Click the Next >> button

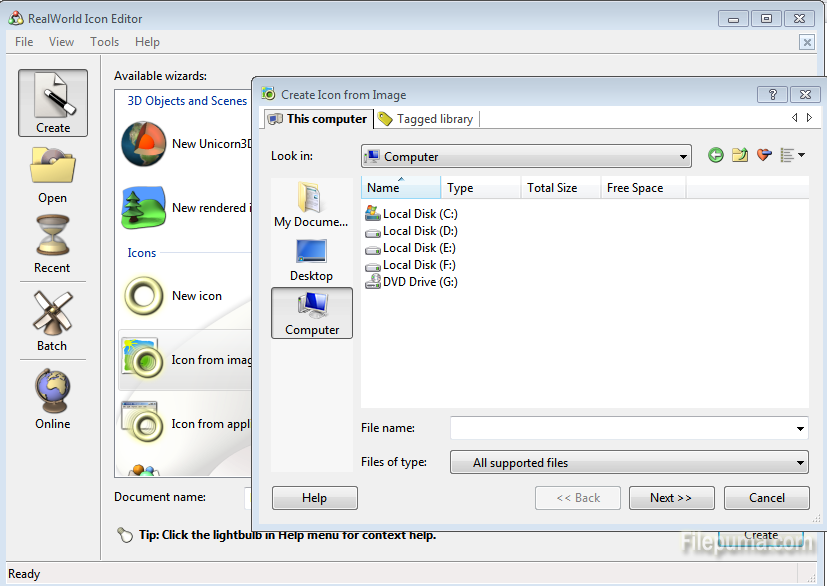(671, 498)
